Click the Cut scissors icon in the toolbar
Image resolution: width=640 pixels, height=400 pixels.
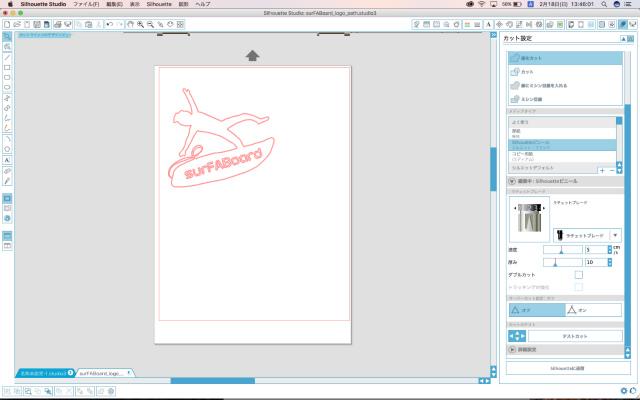tap(98, 24)
